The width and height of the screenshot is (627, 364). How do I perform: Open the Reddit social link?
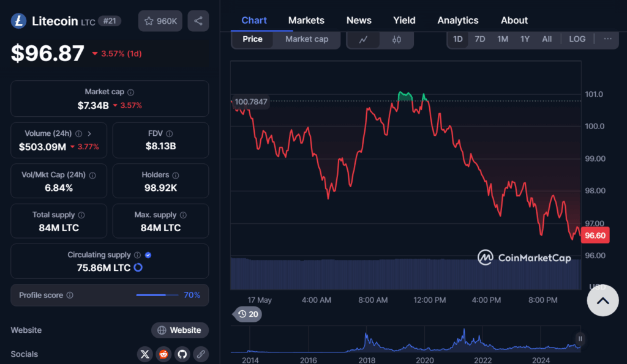pyautogui.click(x=163, y=354)
